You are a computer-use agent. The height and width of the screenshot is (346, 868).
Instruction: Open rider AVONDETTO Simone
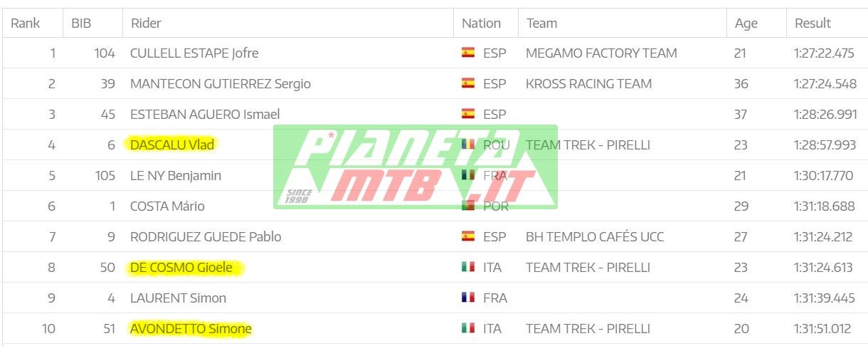pyautogui.click(x=191, y=329)
